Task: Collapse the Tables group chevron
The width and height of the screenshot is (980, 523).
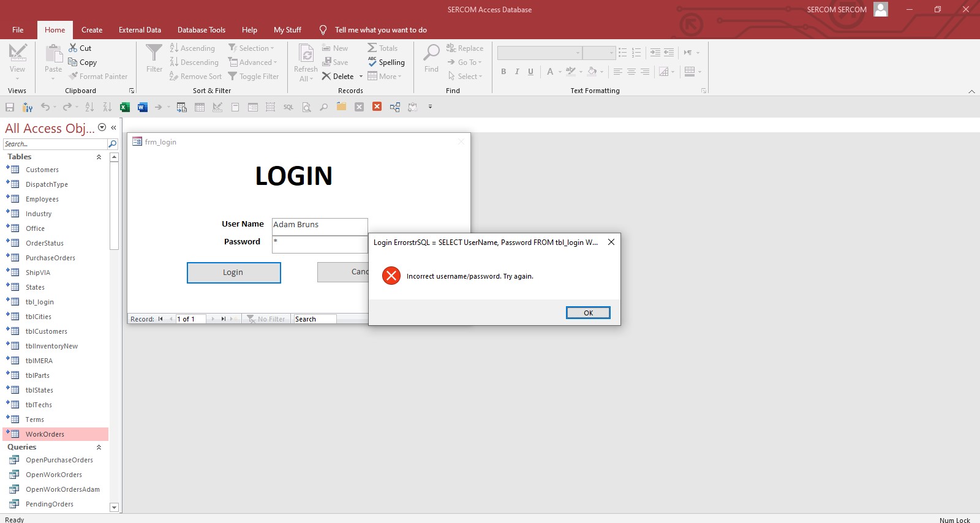Action: (99, 157)
